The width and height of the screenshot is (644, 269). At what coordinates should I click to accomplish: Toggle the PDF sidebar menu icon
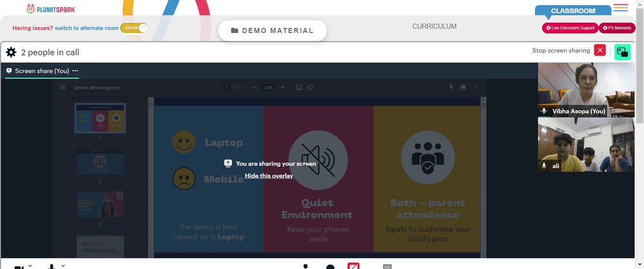pos(63,87)
